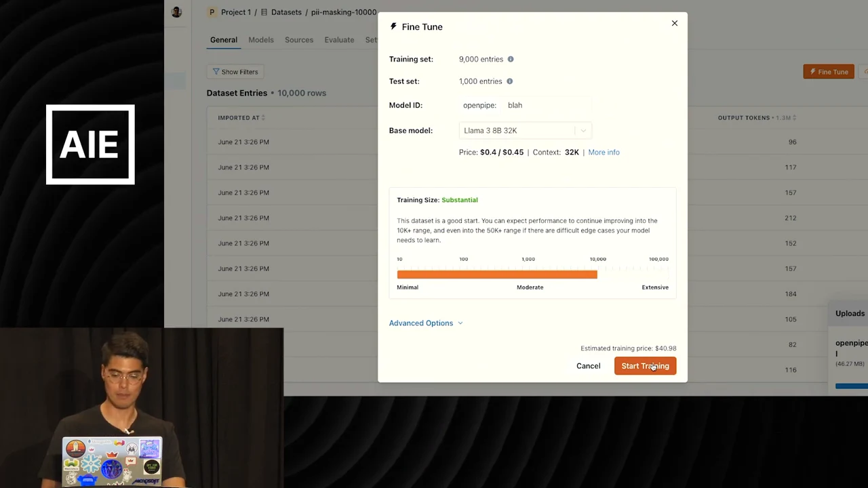Cancel the fine tune dialog
Image resolution: width=868 pixels, height=488 pixels.
point(588,366)
